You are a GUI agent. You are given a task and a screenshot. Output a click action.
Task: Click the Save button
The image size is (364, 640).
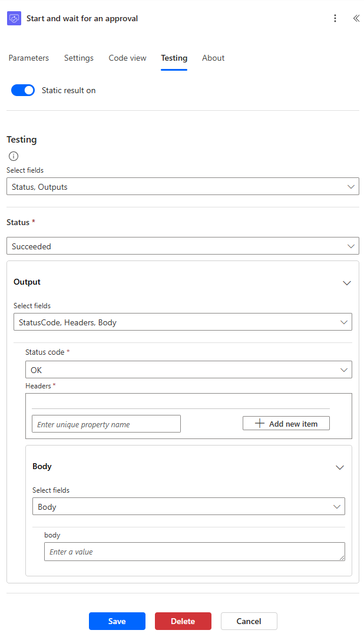(117, 621)
